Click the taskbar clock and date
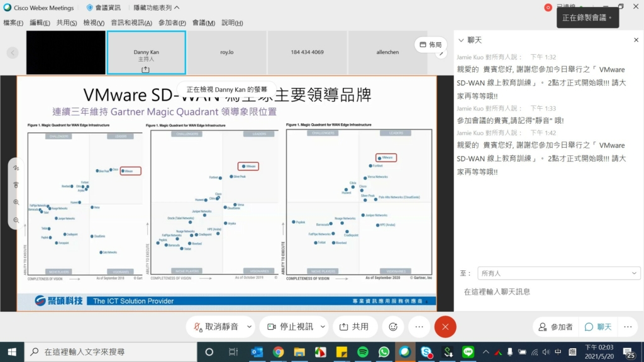644x362 pixels. pos(599,352)
